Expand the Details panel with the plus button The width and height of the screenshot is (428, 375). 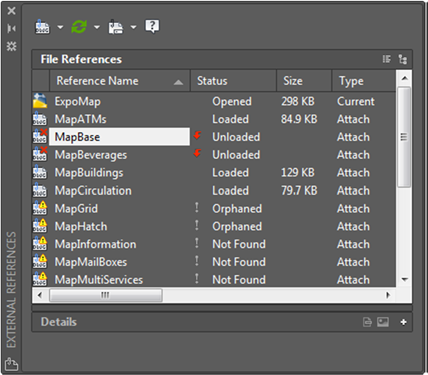[x=403, y=322]
